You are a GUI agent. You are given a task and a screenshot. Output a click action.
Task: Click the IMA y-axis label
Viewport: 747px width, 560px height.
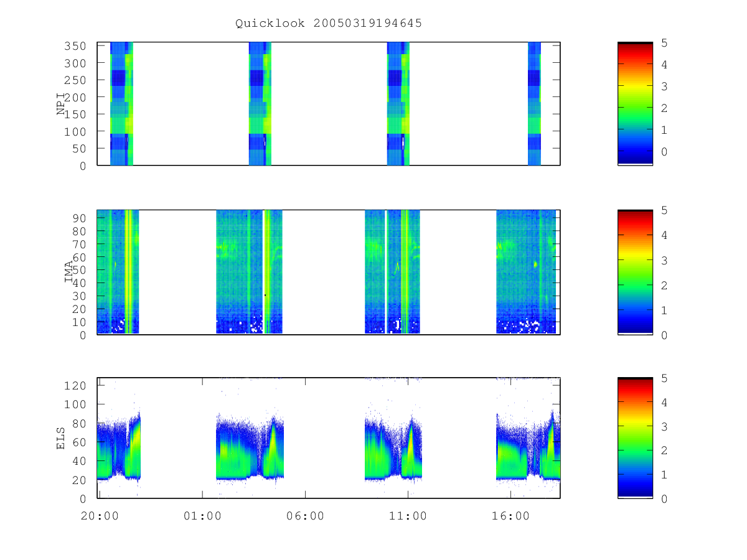[70, 272]
